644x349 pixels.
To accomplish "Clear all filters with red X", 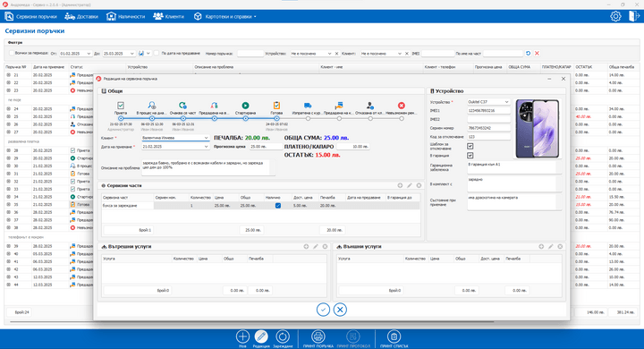I will coord(537,54).
